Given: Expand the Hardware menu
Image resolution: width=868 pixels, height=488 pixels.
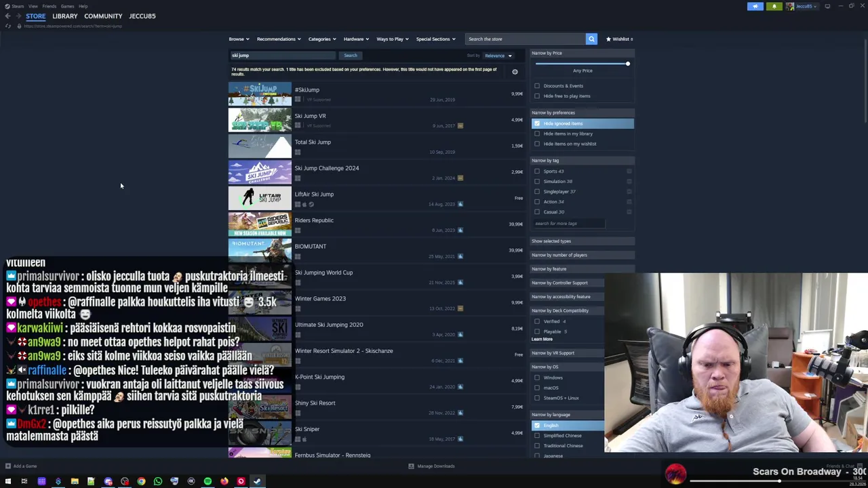Looking at the screenshot, I should tap(356, 39).
